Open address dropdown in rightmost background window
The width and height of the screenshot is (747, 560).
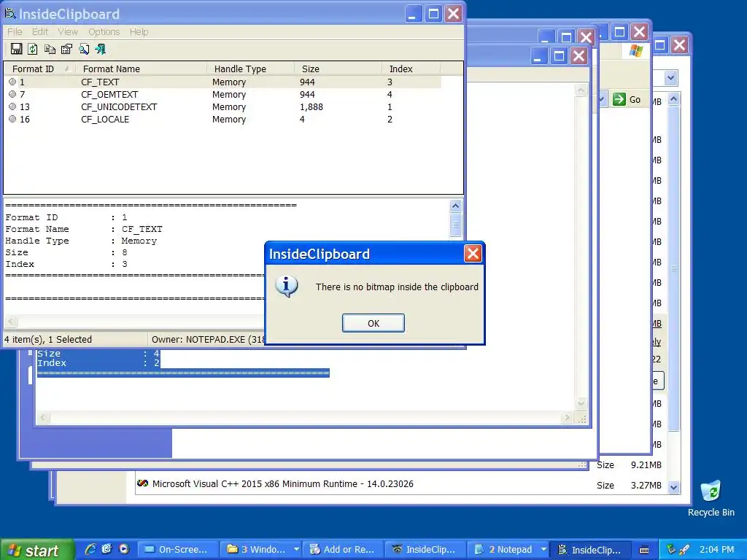click(671, 77)
